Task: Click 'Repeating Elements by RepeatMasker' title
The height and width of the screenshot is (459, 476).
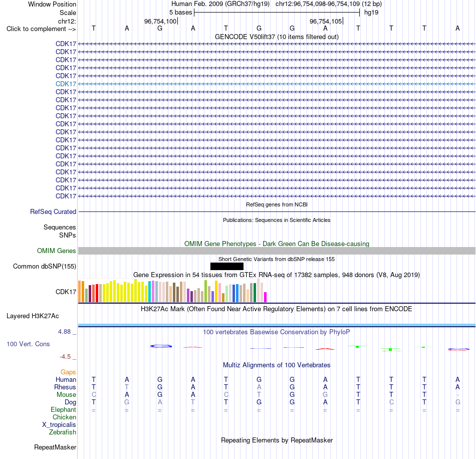Action: 277,440
